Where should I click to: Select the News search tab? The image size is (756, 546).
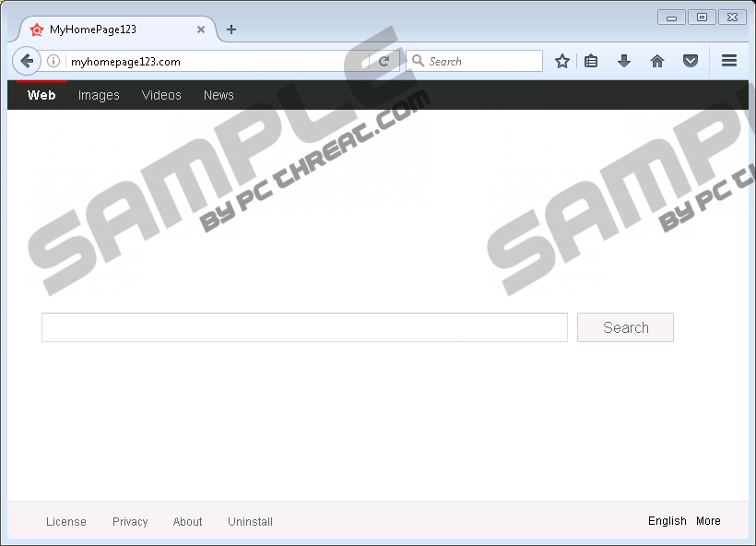tap(219, 95)
